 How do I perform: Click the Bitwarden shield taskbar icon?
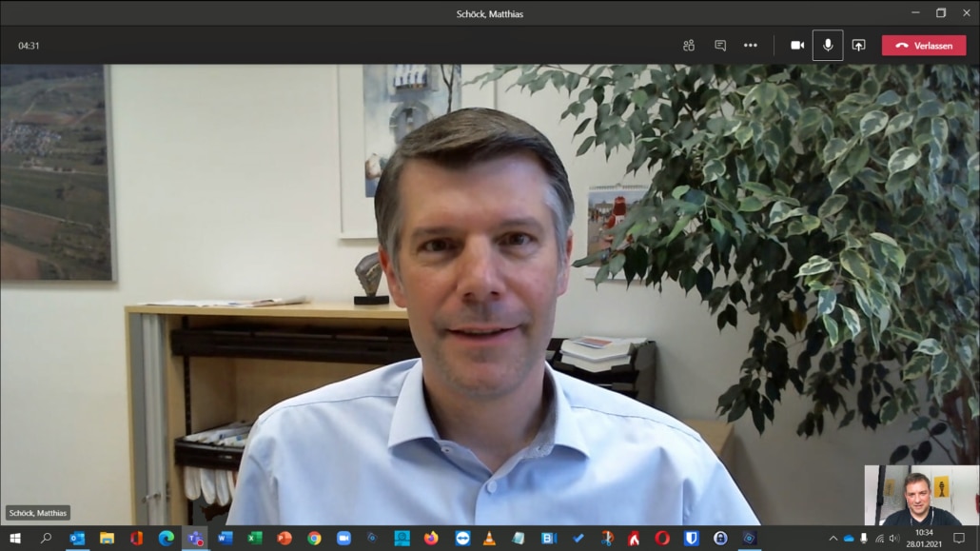pyautogui.click(x=692, y=538)
